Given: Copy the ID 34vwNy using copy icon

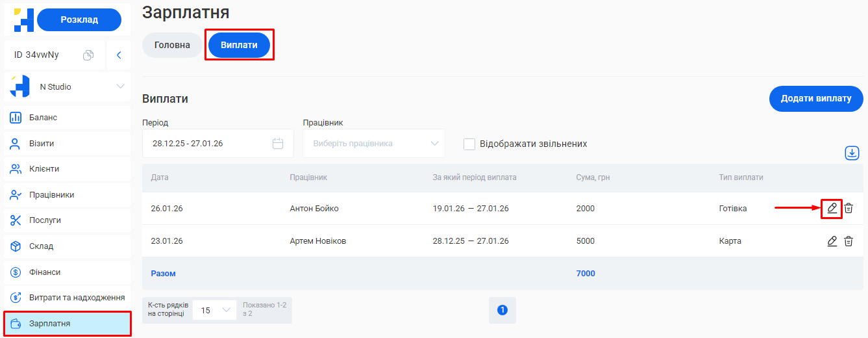Looking at the screenshot, I should click(x=88, y=55).
